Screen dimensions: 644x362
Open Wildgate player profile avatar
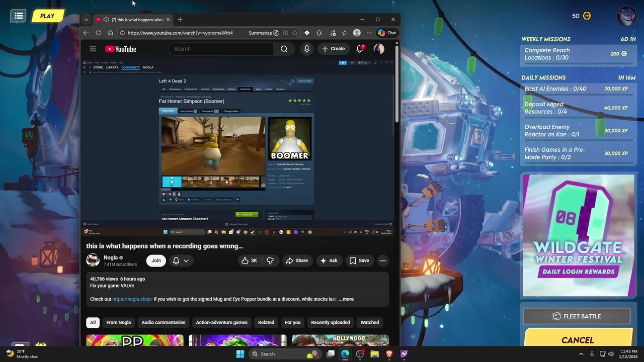point(626,16)
